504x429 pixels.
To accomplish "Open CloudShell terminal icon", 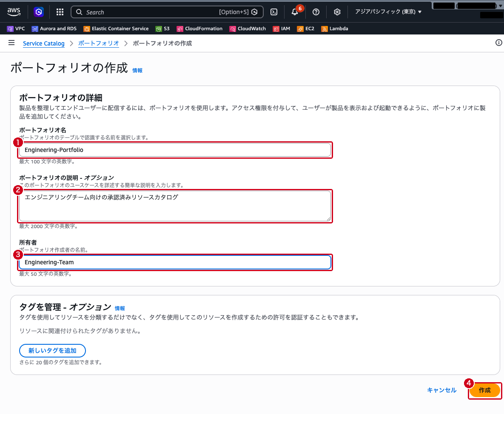I will pyautogui.click(x=274, y=12).
